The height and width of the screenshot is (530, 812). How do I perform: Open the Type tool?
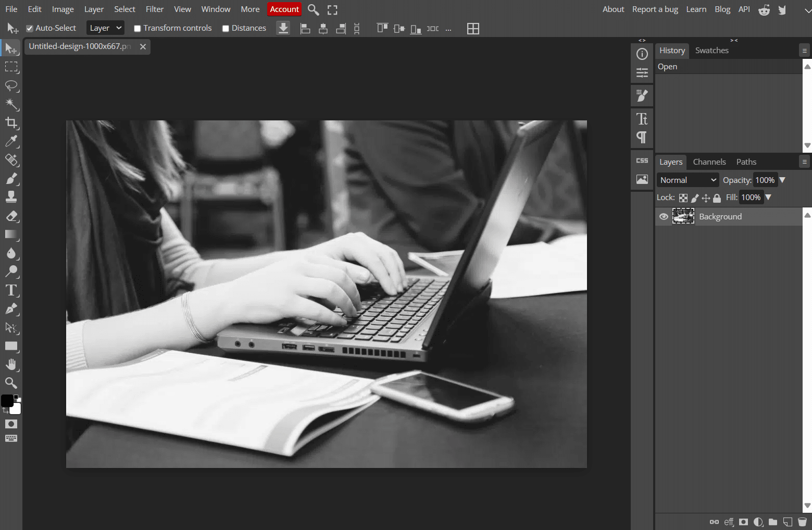pyautogui.click(x=11, y=290)
